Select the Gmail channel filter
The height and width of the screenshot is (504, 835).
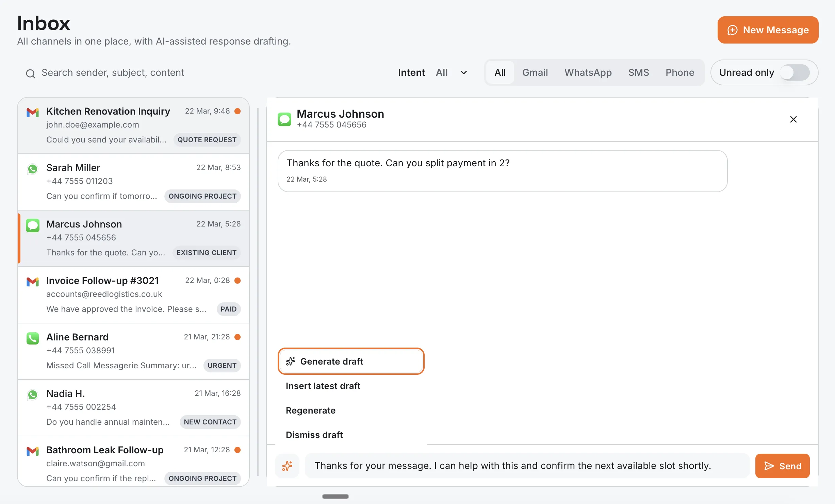[535, 72]
